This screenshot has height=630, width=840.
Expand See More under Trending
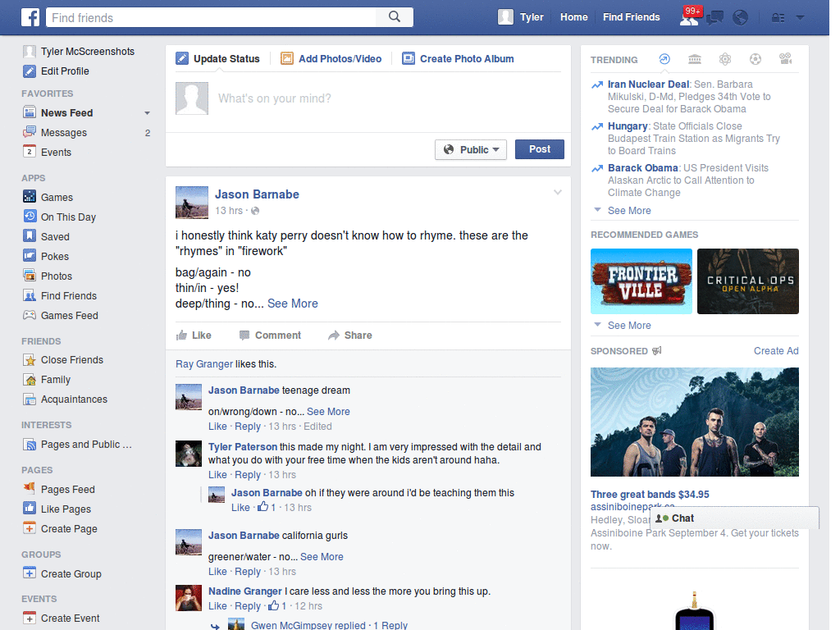(629, 211)
